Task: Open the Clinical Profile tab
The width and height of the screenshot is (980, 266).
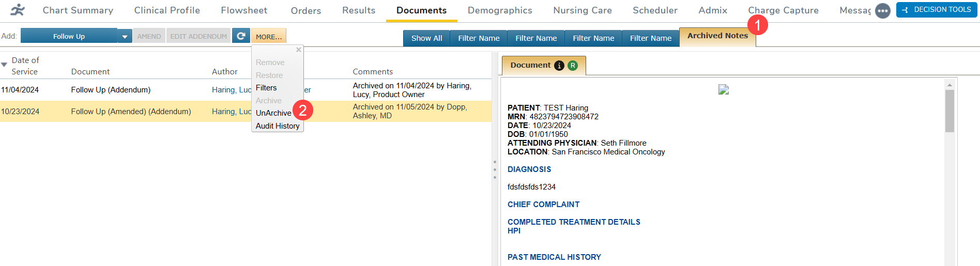Action: click(167, 10)
